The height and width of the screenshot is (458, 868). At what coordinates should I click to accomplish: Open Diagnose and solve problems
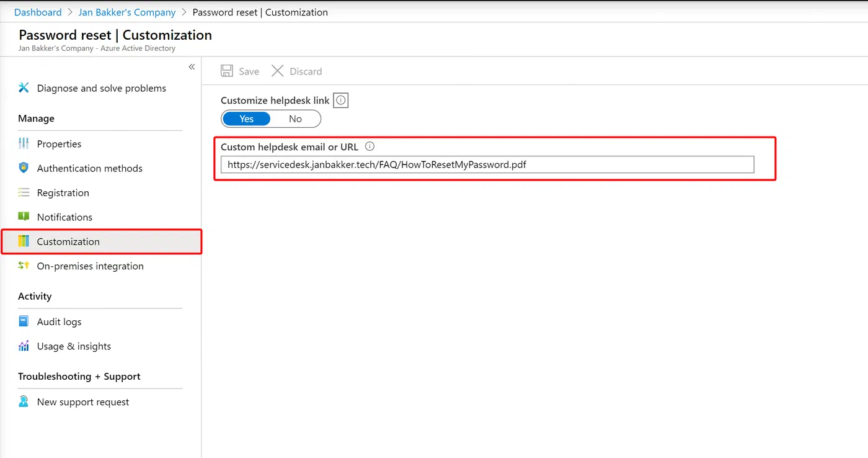pos(100,88)
